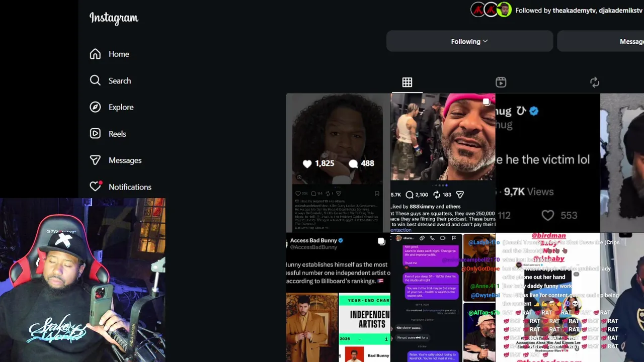
Task: Open the 'he the victim lol' post
Action: (x=547, y=162)
